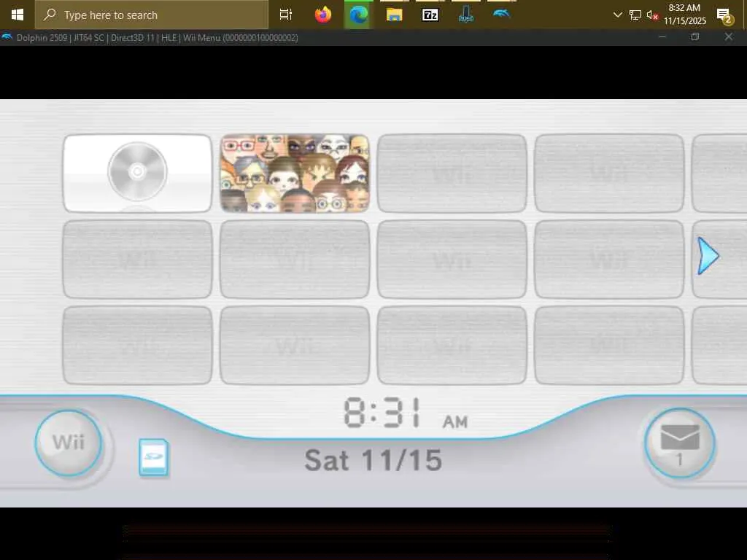Close the Dolphin window
747x560 pixels.
(x=729, y=37)
